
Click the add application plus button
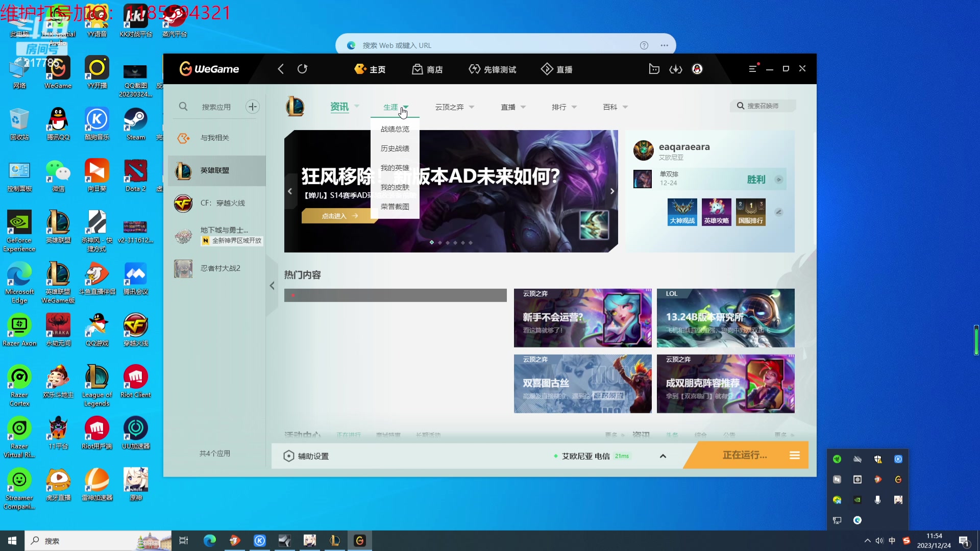point(252,107)
